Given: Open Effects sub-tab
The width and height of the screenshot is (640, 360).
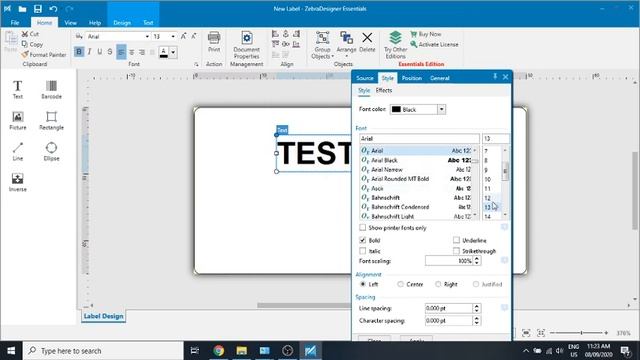Looking at the screenshot, I should tap(384, 90).
